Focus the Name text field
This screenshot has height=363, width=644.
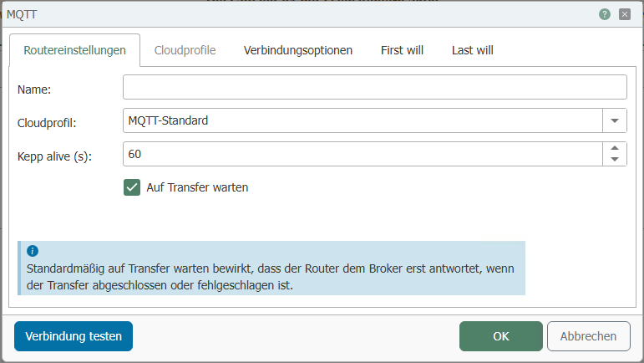pyautogui.click(x=374, y=87)
